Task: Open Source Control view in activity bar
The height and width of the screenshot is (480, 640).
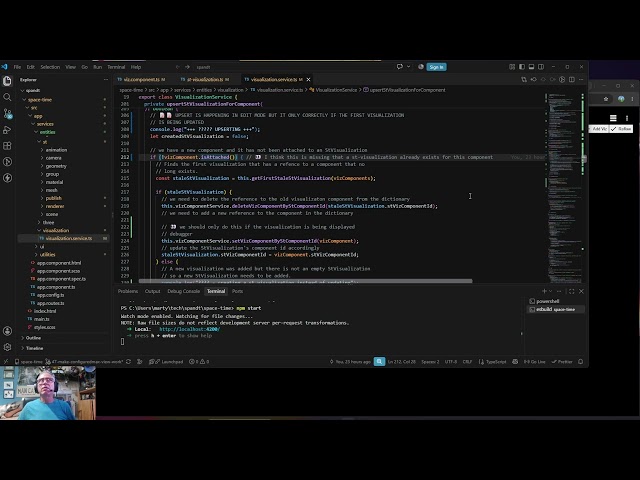Action: pos(7,113)
